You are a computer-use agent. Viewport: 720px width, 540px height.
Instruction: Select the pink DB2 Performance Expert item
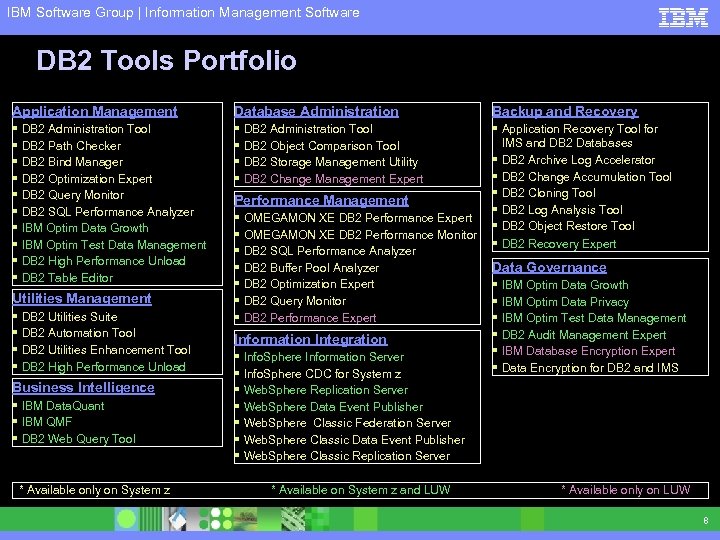pyautogui.click(x=310, y=318)
